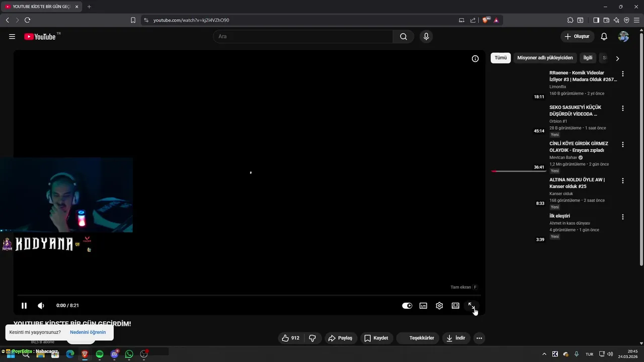Save video with Kaydet button

click(x=376, y=338)
